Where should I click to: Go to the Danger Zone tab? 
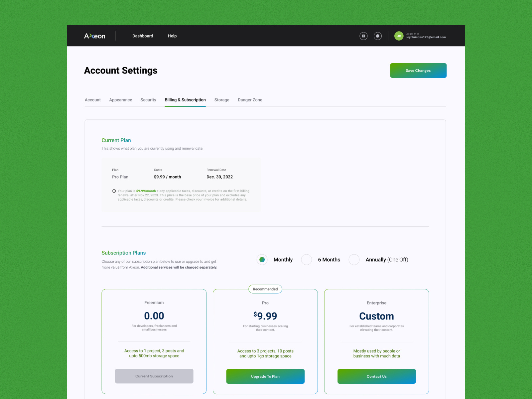click(x=250, y=100)
